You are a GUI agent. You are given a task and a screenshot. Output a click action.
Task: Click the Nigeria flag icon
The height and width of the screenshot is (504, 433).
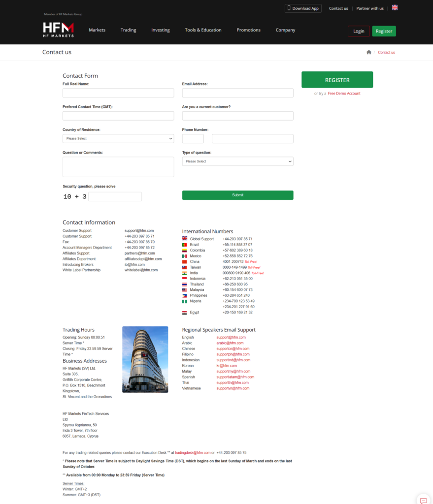pyautogui.click(x=185, y=301)
